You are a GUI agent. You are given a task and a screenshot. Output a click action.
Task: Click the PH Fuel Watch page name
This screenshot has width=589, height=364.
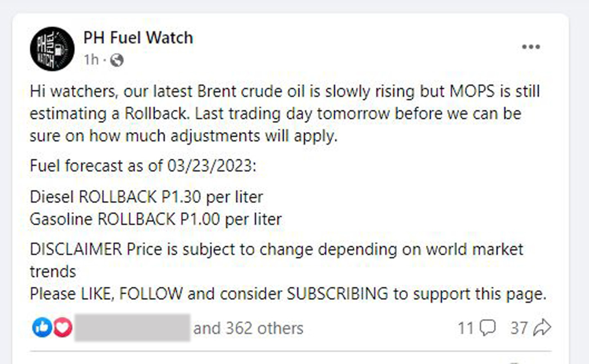[x=138, y=38]
